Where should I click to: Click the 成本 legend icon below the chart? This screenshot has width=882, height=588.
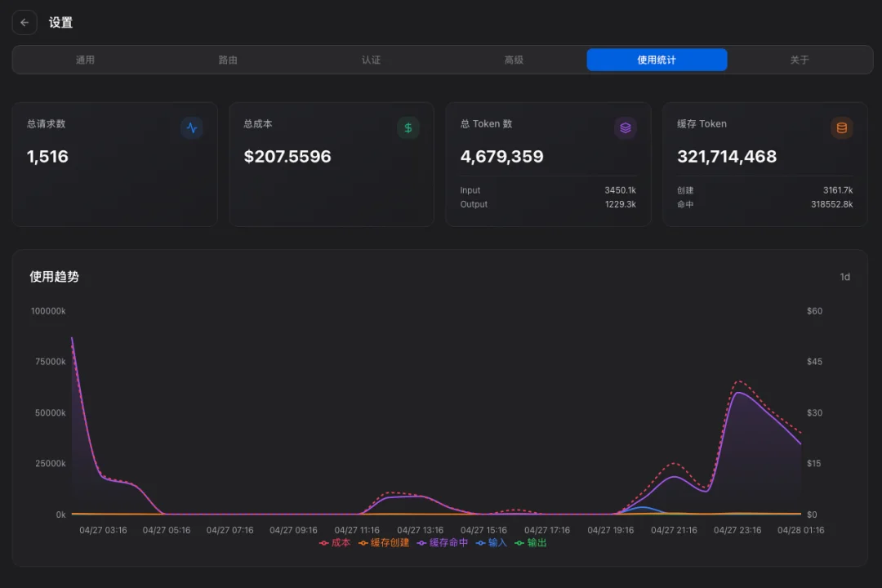(x=324, y=542)
